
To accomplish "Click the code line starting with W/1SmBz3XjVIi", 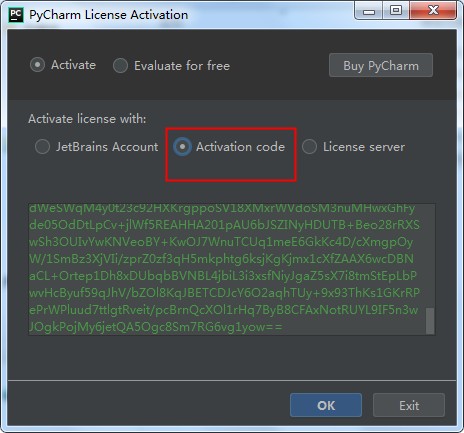I will [x=221, y=259].
